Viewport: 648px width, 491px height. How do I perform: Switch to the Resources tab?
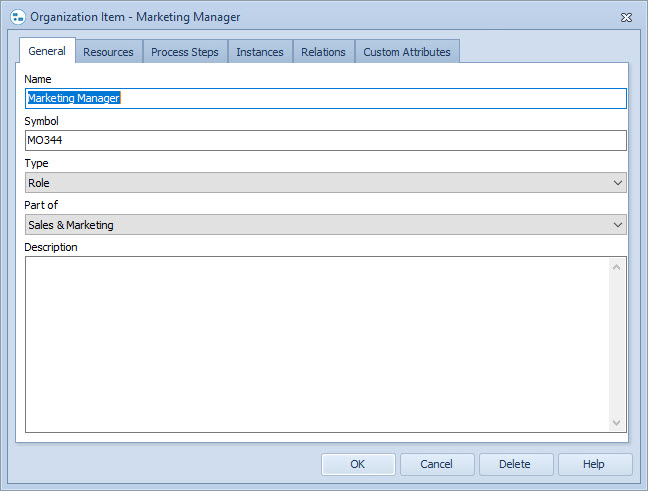(108, 52)
